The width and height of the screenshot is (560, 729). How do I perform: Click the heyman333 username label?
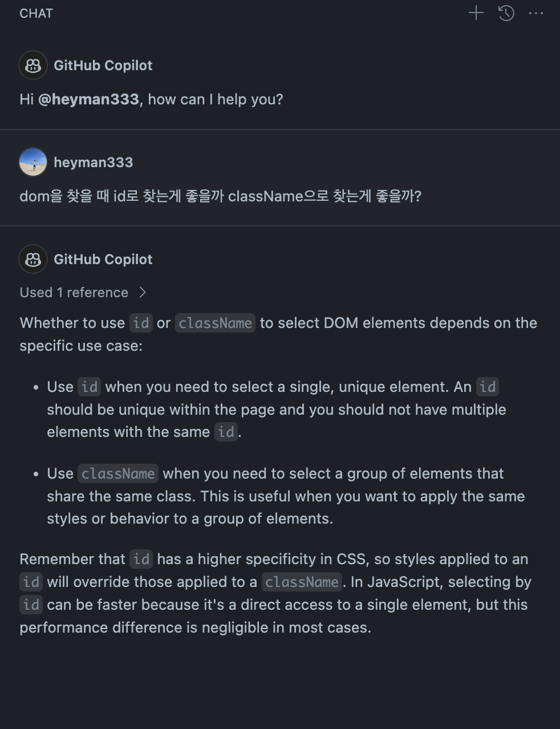click(x=94, y=163)
